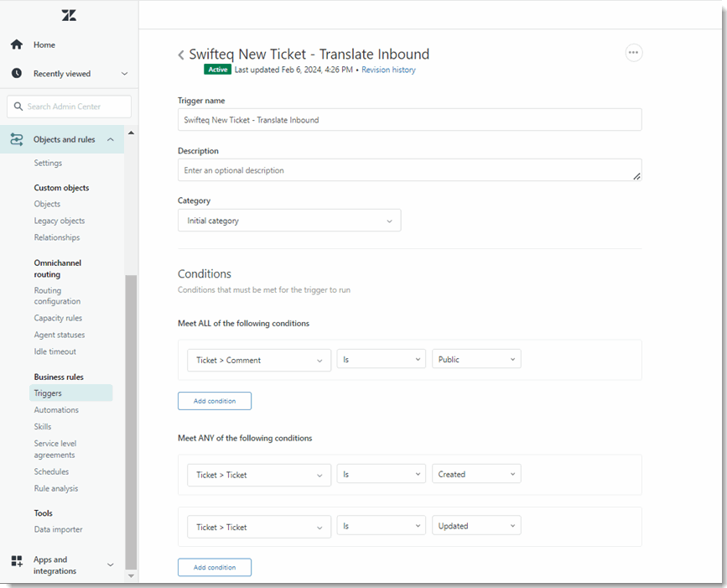Click the Omnichannel routing heading
The width and height of the screenshot is (727, 588).
[58, 268]
